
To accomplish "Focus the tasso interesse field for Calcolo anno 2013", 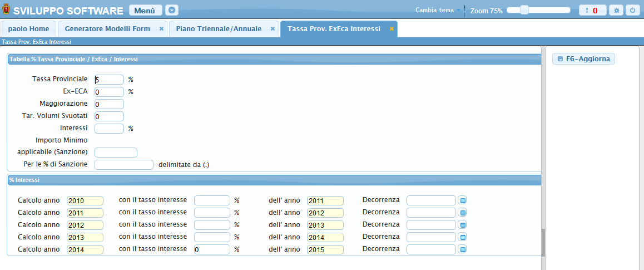I will [212, 237].
